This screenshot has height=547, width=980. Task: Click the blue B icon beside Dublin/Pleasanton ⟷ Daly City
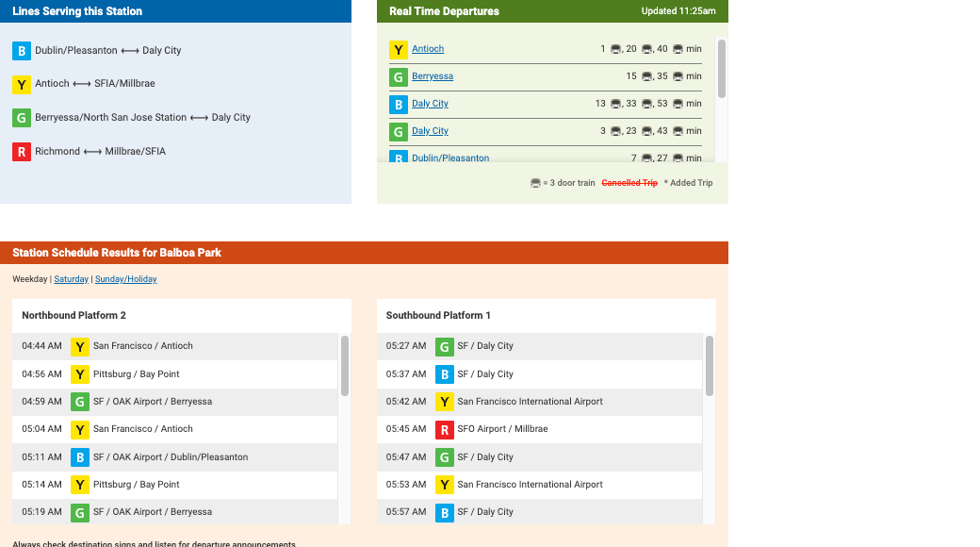[22, 51]
